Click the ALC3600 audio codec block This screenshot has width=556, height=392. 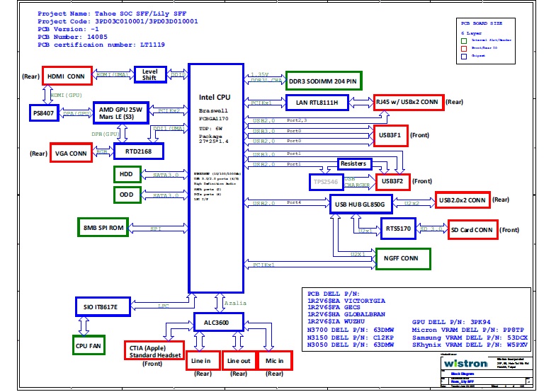point(219,322)
